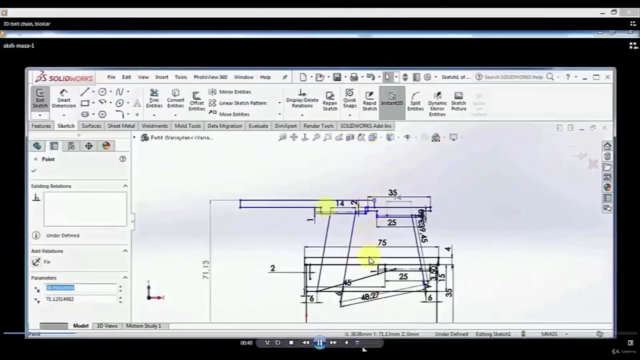This screenshot has width=640, height=360.
Task: Click the Undo arrow icon
Action: (x=370, y=77)
